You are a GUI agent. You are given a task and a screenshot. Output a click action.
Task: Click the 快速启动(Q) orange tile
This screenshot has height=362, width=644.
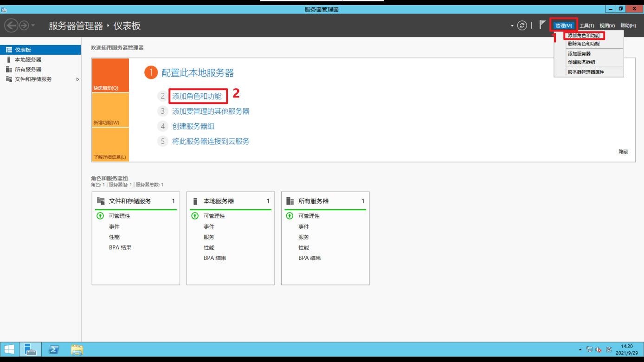pyautogui.click(x=110, y=75)
